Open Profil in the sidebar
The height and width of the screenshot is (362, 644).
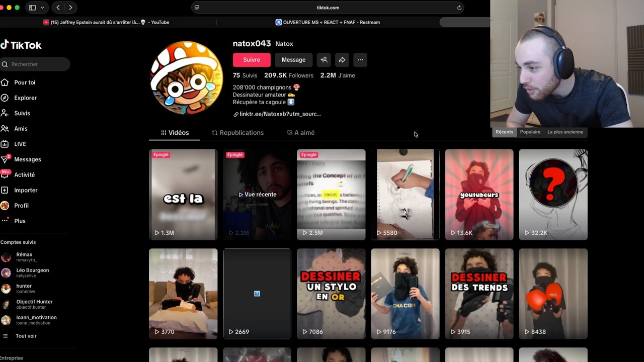tap(21, 206)
